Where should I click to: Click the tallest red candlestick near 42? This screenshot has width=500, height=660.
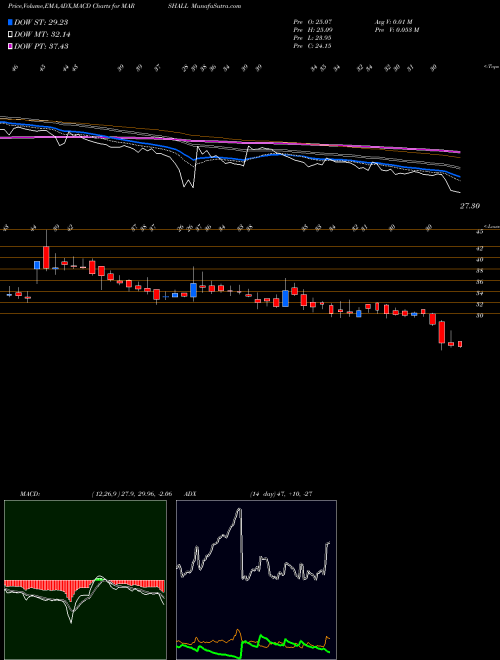(x=46, y=257)
